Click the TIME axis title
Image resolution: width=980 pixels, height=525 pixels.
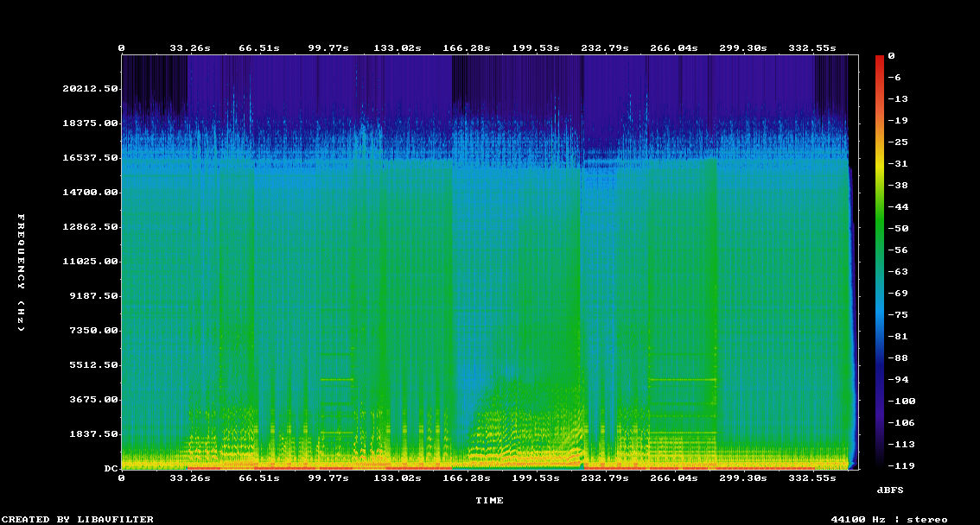(489, 500)
